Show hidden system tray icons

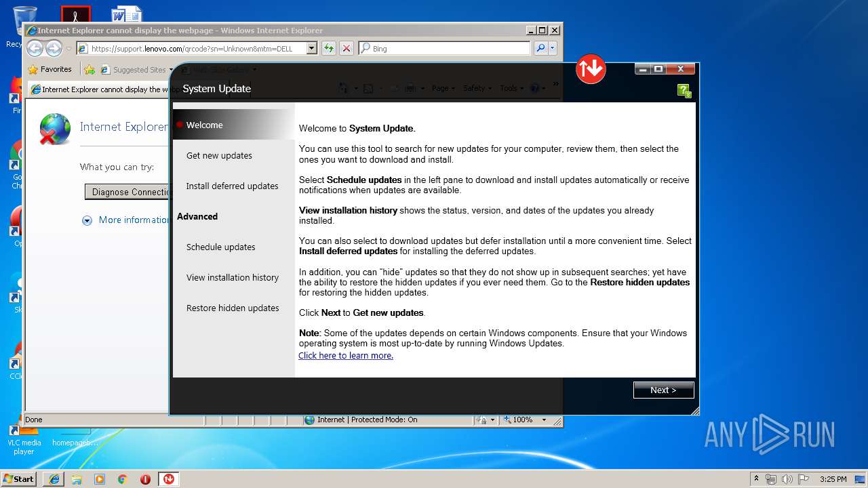click(x=756, y=479)
